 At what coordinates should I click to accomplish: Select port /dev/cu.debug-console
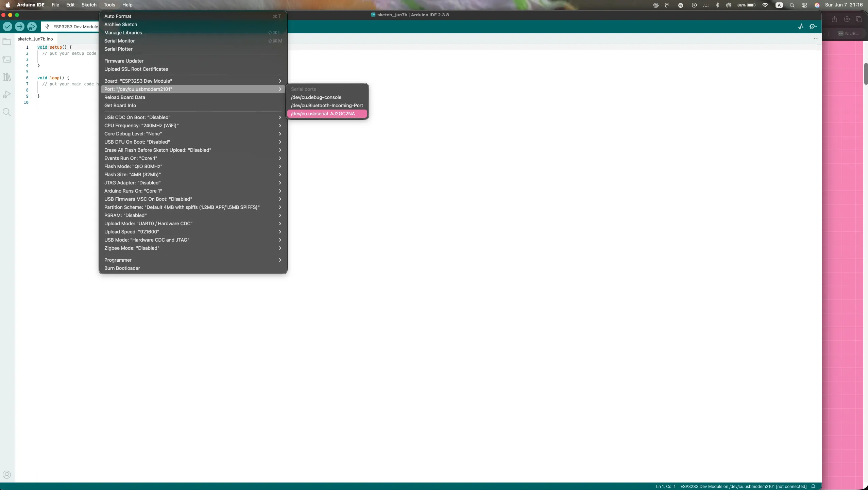(327, 97)
